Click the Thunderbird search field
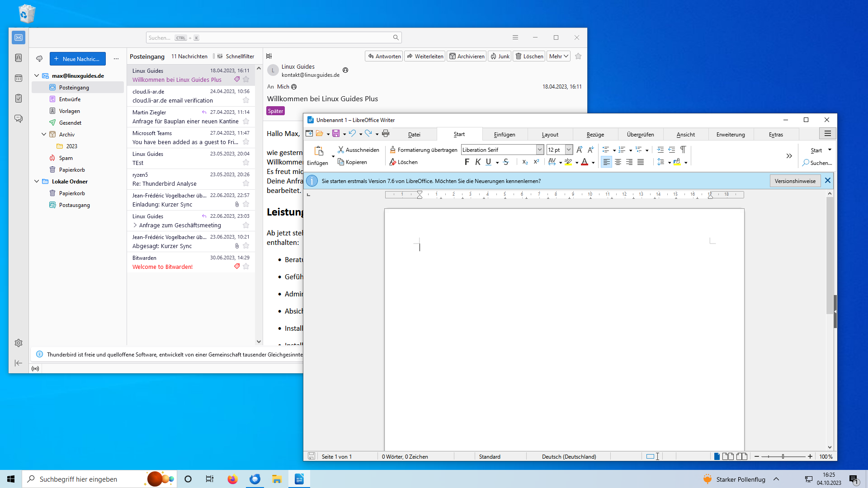This screenshot has height=488, width=868. click(x=274, y=38)
